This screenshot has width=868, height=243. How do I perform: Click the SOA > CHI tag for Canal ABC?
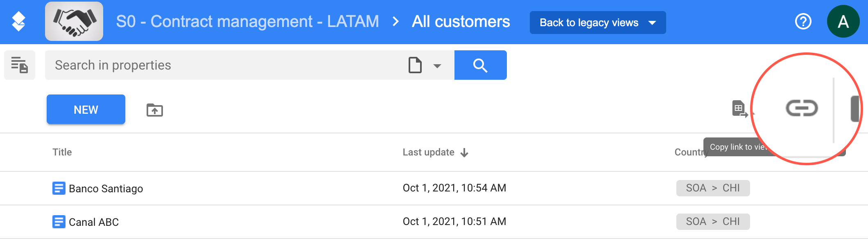pyautogui.click(x=713, y=222)
